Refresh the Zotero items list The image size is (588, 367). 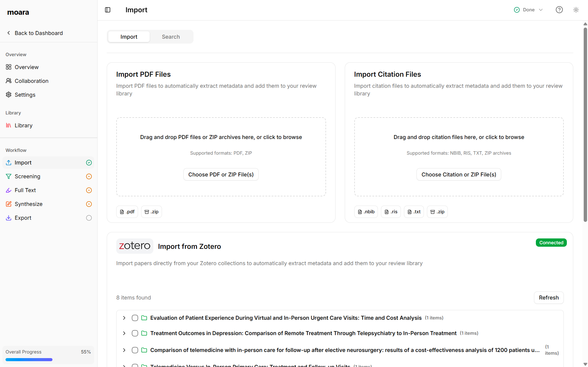(x=548, y=297)
